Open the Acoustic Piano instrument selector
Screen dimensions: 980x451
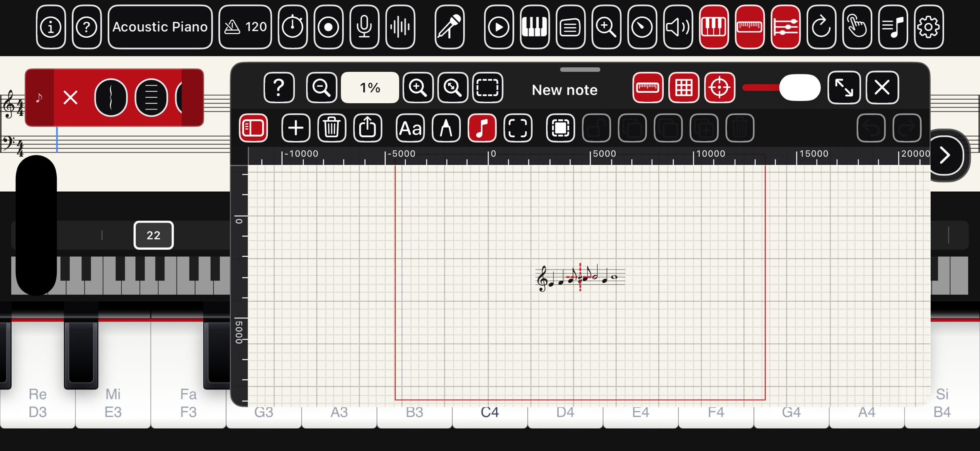click(x=160, y=27)
